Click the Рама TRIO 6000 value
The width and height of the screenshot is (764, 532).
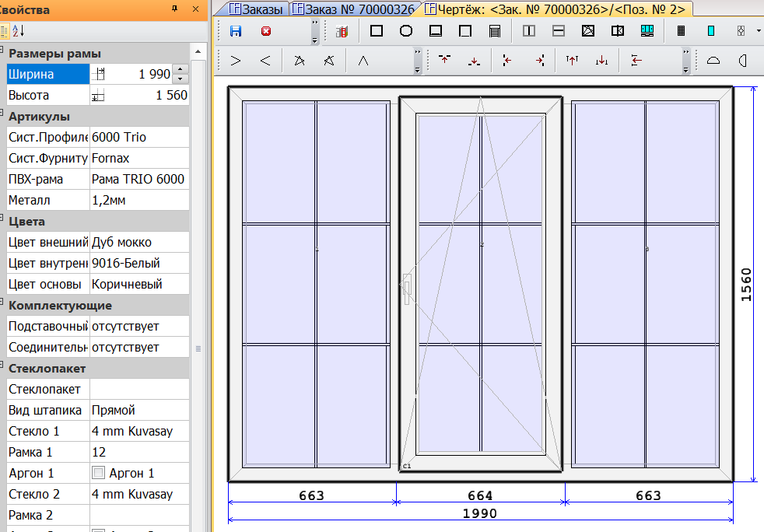point(139,180)
